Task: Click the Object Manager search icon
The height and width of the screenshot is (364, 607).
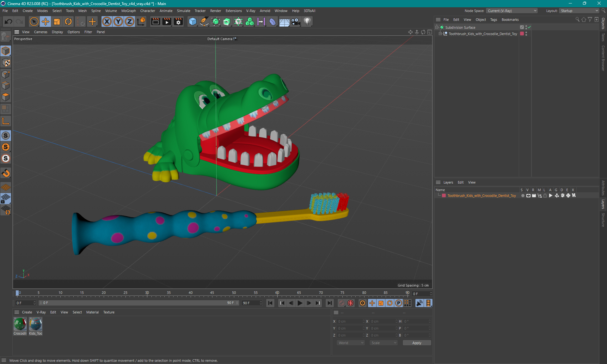Action: [x=577, y=20]
